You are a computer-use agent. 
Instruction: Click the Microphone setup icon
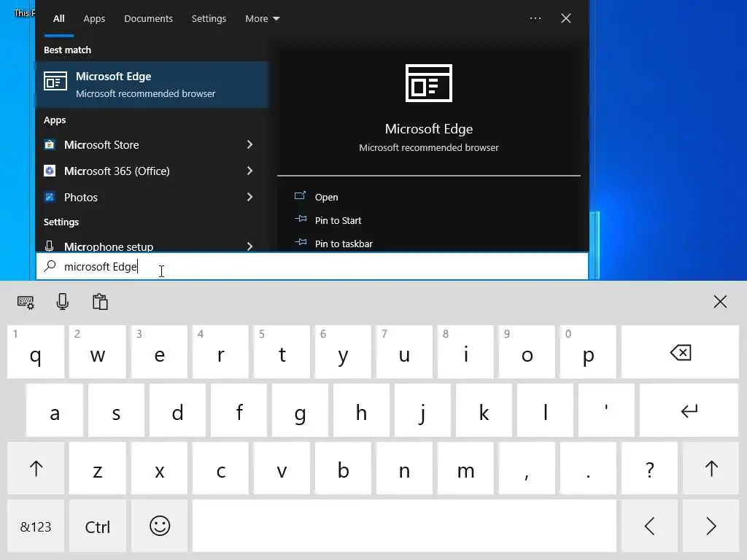49,246
